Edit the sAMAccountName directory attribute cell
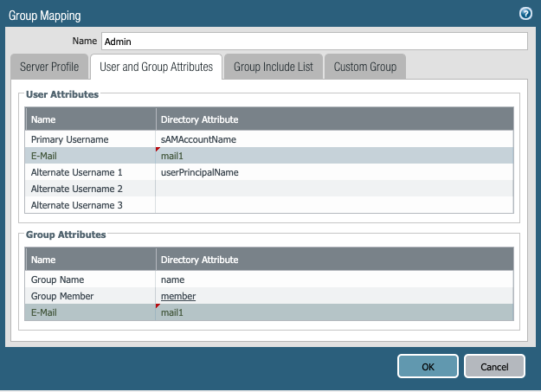 (x=334, y=139)
